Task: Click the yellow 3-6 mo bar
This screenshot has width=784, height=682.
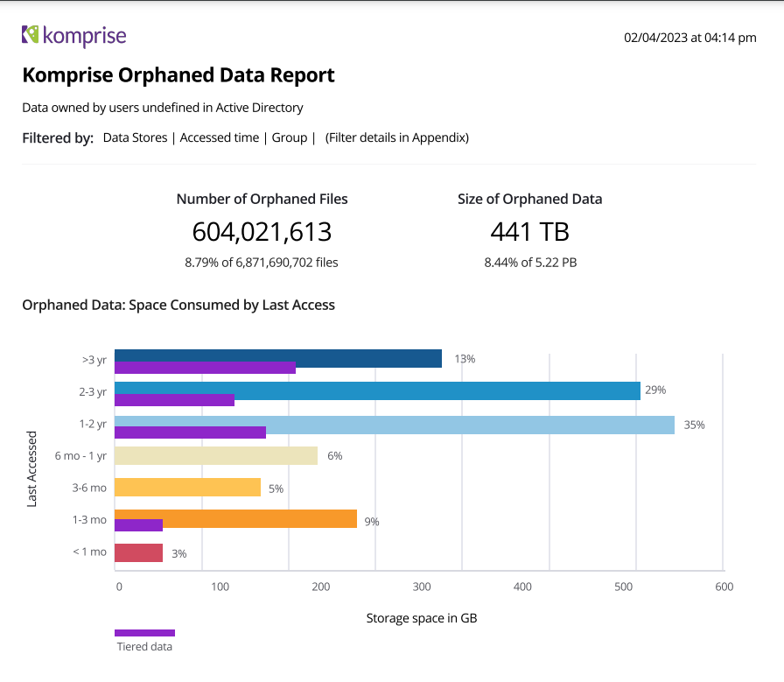Action: pyautogui.click(x=187, y=487)
